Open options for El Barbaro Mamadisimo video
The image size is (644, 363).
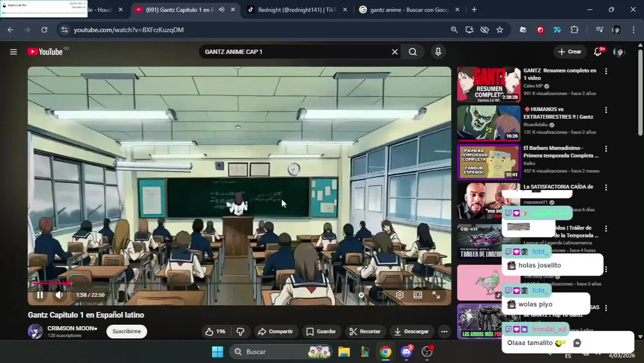pyautogui.click(x=606, y=149)
